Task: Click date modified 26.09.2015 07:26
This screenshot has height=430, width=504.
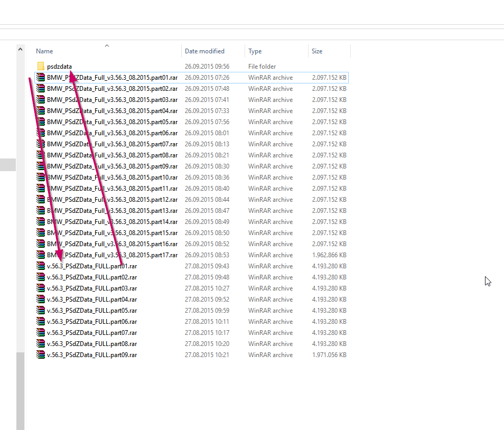Action: pos(207,78)
